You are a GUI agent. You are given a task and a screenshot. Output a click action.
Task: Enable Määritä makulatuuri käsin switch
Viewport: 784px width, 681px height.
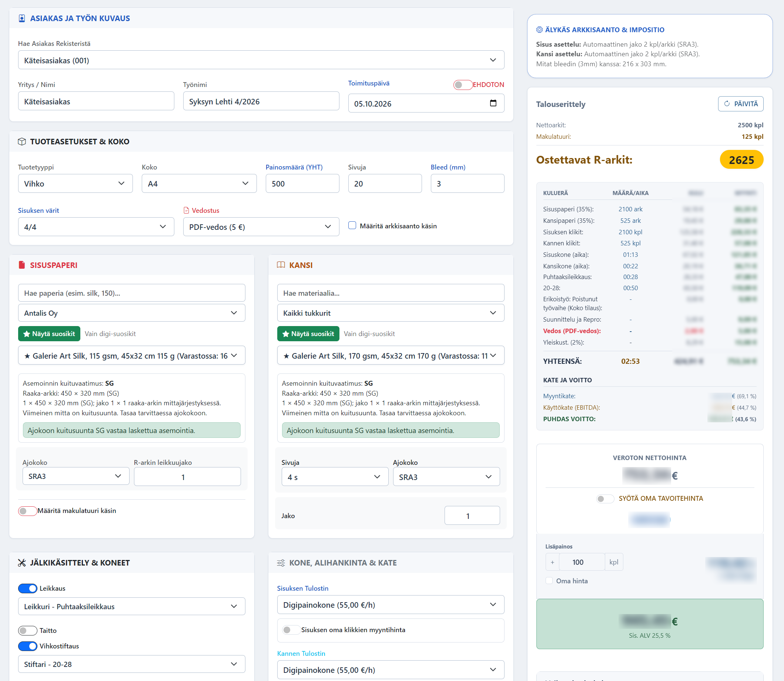pyautogui.click(x=28, y=511)
